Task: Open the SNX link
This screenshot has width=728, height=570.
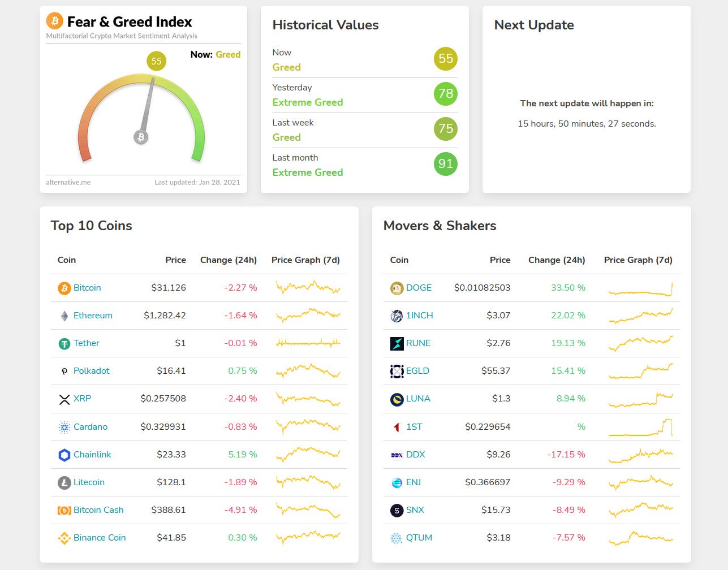Action: 415,510
